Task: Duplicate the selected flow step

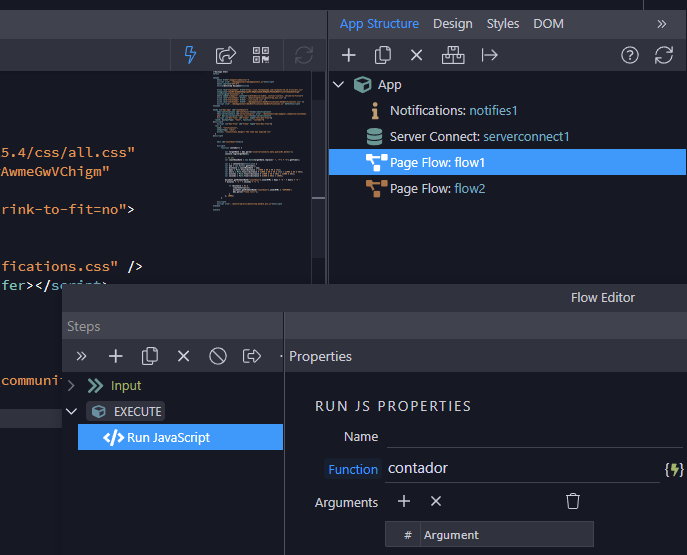Action: (x=149, y=356)
